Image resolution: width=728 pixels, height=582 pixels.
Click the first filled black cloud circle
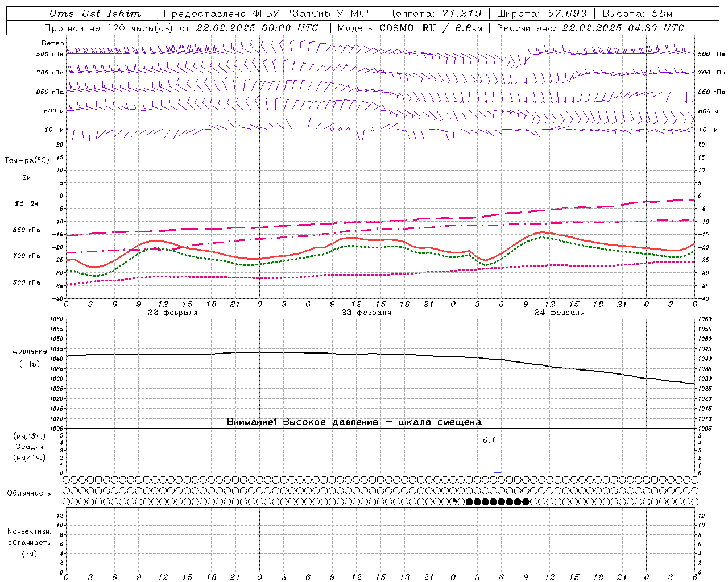pos(469,501)
